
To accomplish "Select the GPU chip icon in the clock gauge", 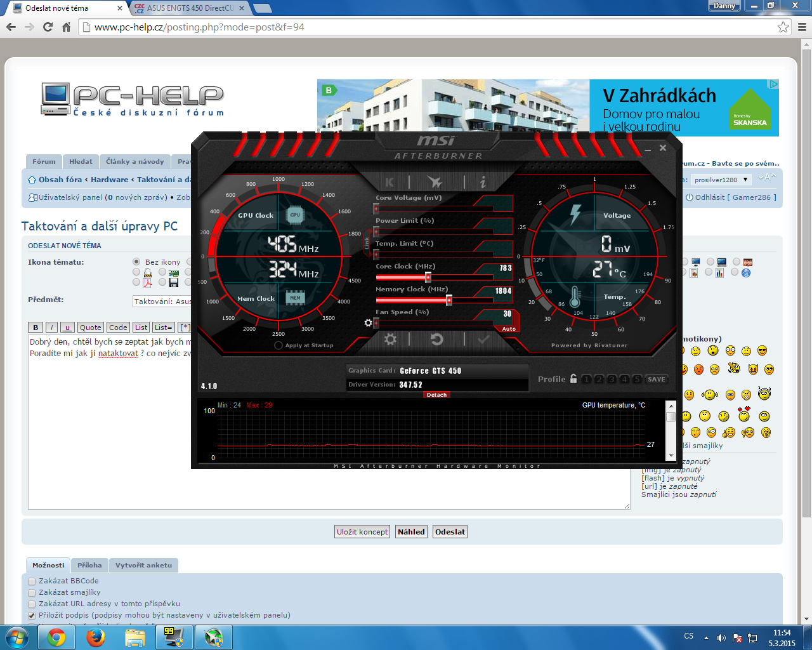I will click(x=295, y=215).
